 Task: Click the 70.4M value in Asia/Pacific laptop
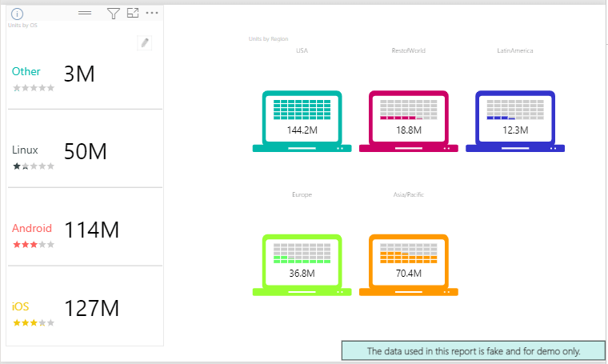coord(409,274)
